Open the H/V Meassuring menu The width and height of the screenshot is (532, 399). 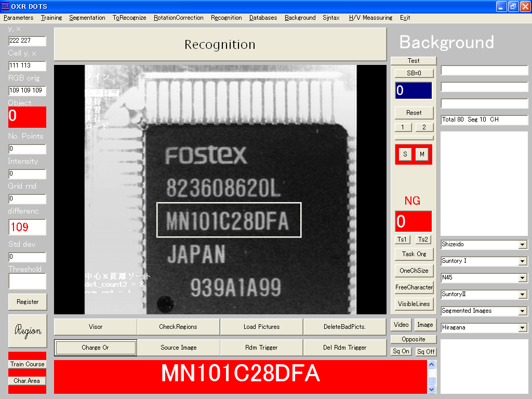click(370, 18)
